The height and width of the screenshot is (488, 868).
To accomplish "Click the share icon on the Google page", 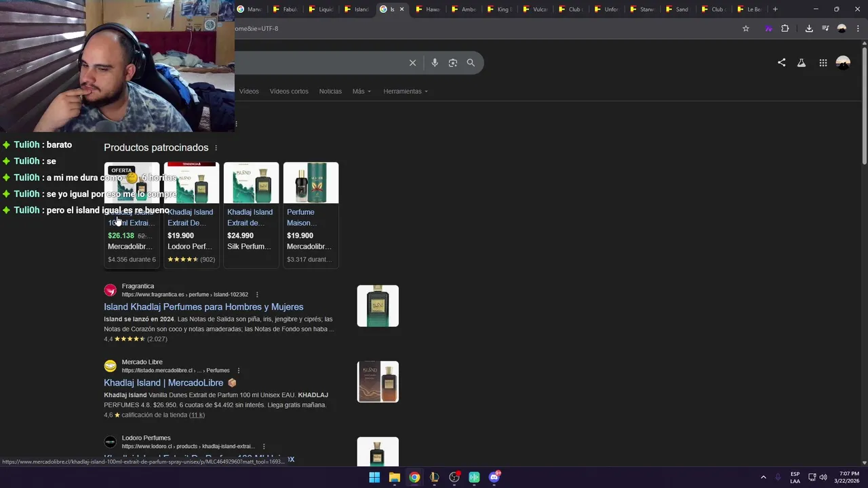I will (x=781, y=62).
